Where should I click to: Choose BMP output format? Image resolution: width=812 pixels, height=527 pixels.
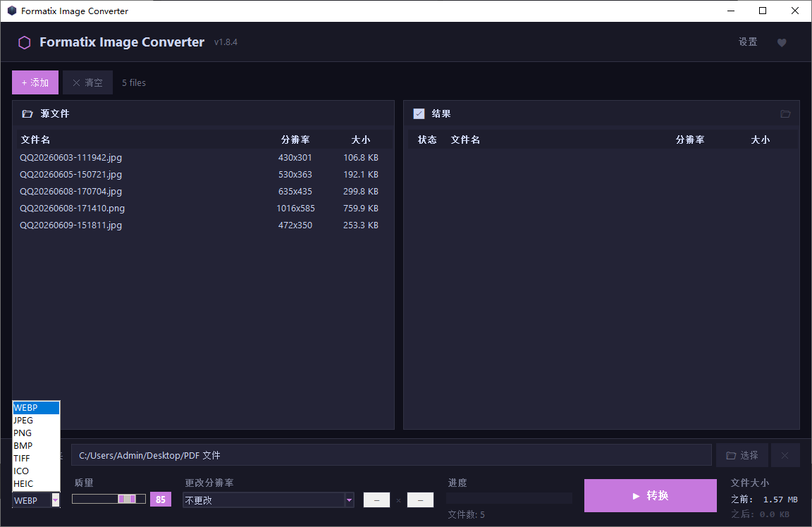coord(36,446)
